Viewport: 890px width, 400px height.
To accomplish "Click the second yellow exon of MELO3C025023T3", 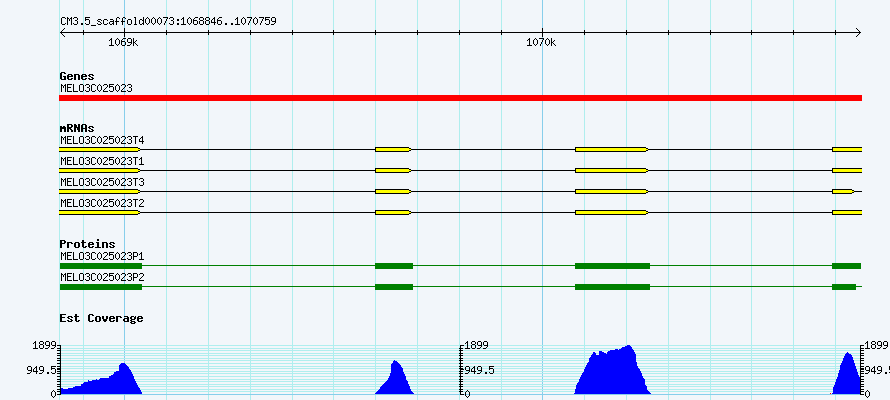I will [393, 192].
